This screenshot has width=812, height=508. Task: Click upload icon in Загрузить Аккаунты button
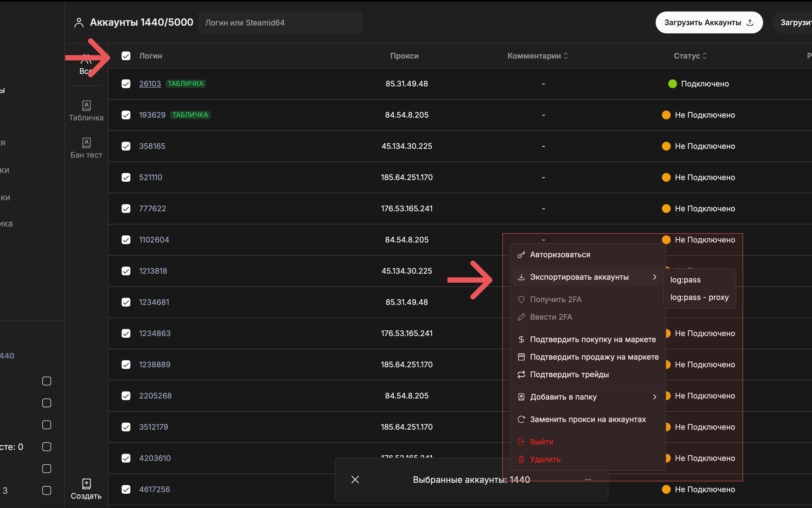pos(750,22)
